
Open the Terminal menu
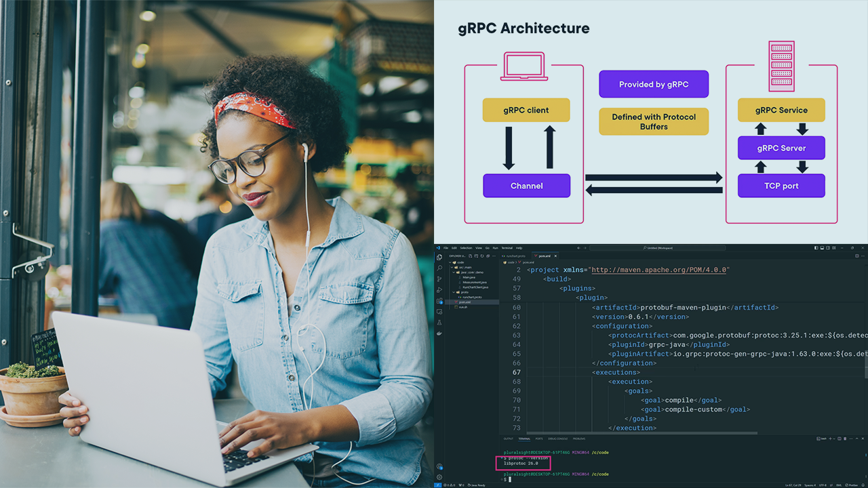pos(506,248)
